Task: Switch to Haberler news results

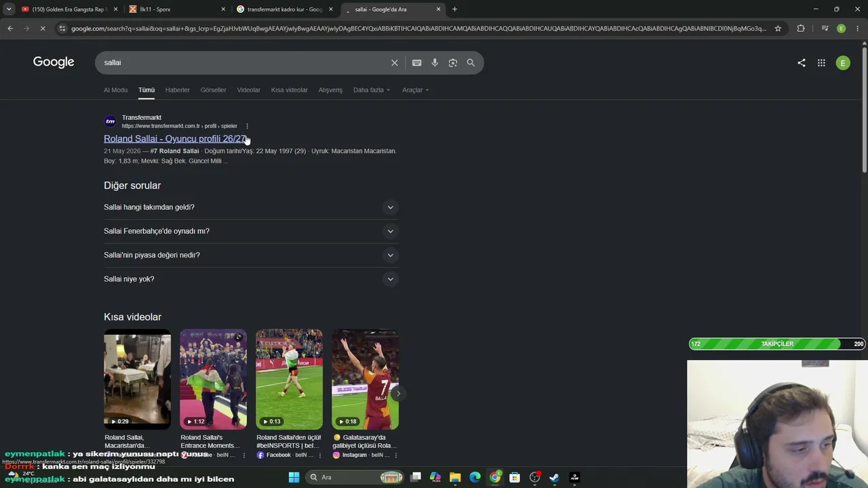Action: coord(178,90)
